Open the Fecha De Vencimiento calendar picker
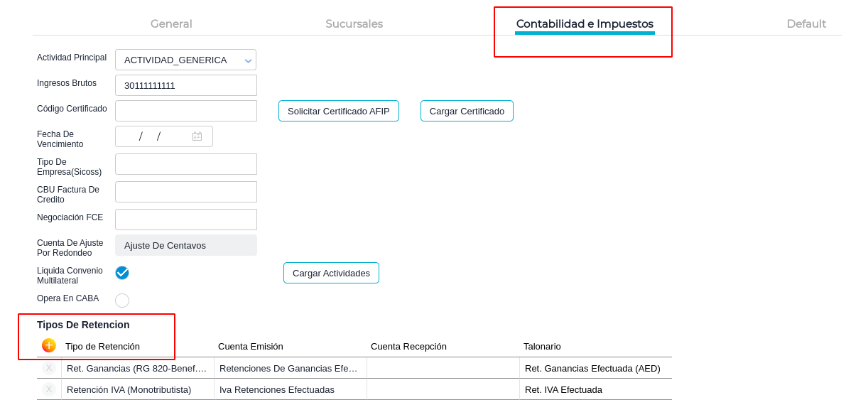868x400 pixels. point(197,136)
